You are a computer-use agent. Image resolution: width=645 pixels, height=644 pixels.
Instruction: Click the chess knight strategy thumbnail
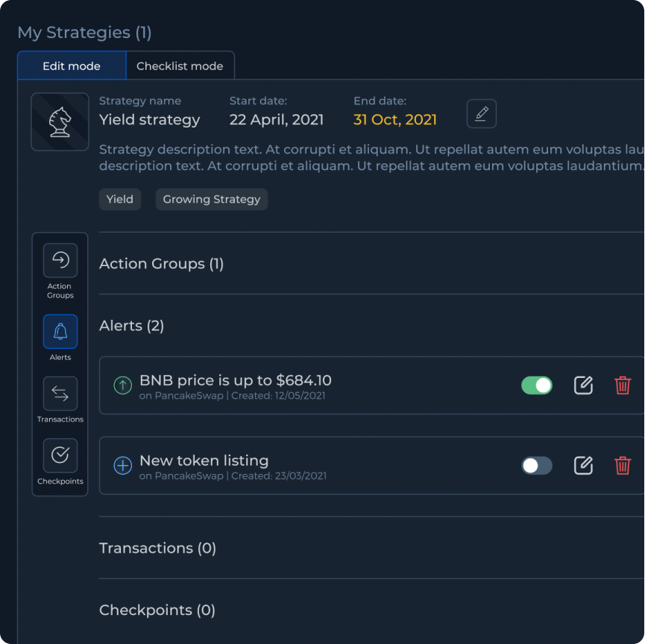pyautogui.click(x=60, y=121)
